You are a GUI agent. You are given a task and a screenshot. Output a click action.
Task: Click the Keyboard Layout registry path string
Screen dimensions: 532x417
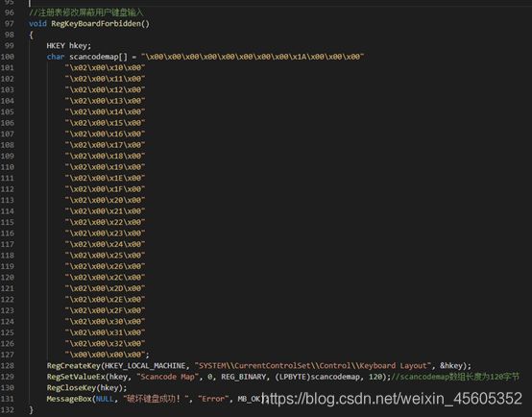(x=312, y=366)
